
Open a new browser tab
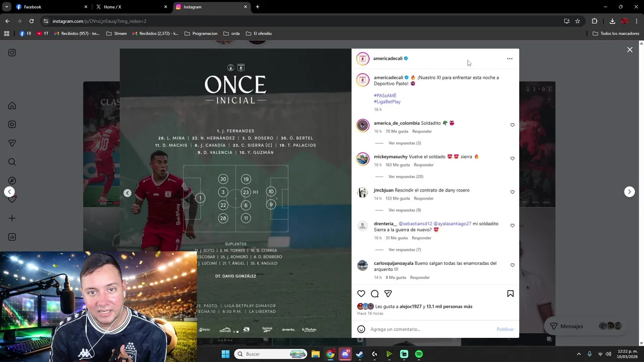(258, 7)
